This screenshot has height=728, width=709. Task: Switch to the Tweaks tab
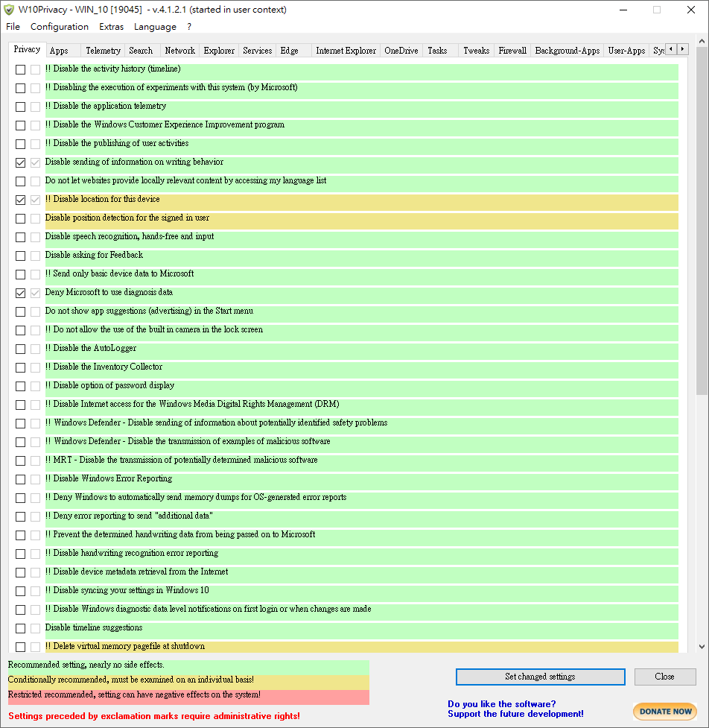pos(476,50)
